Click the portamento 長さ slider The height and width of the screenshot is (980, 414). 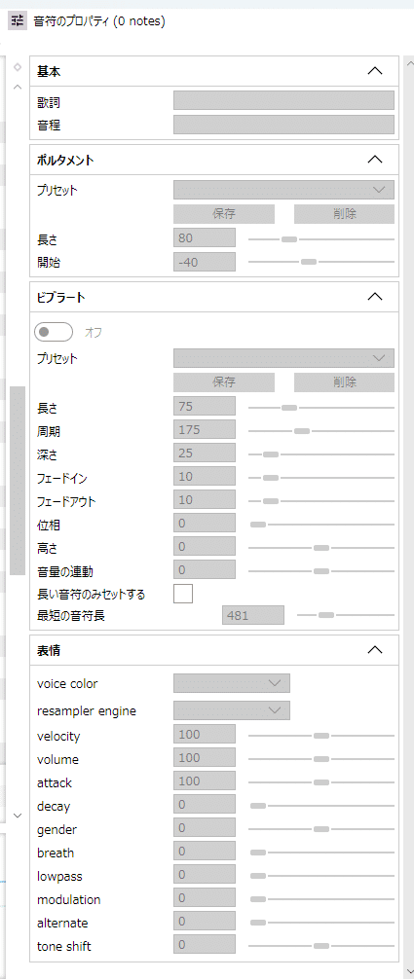[321, 238]
